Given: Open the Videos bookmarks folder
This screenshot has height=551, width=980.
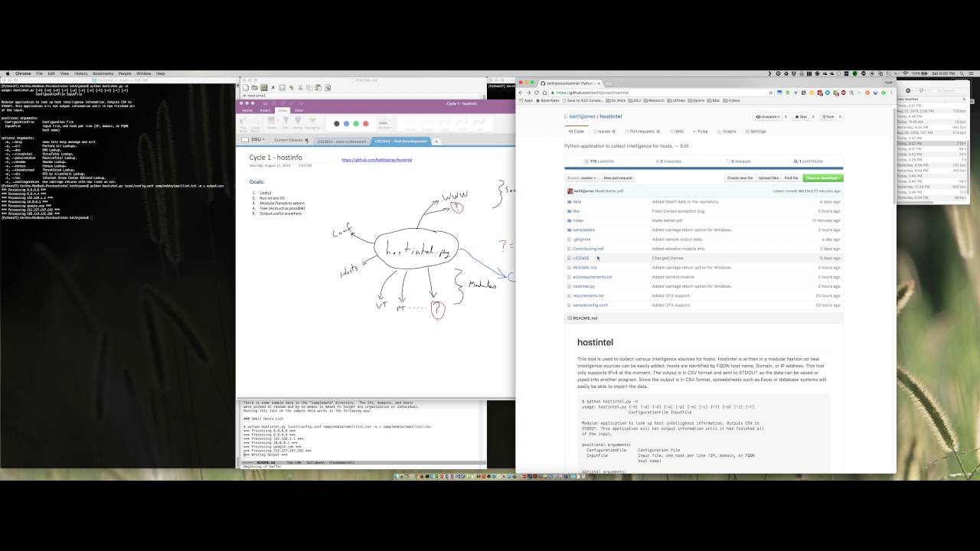Looking at the screenshot, I should (730, 100).
